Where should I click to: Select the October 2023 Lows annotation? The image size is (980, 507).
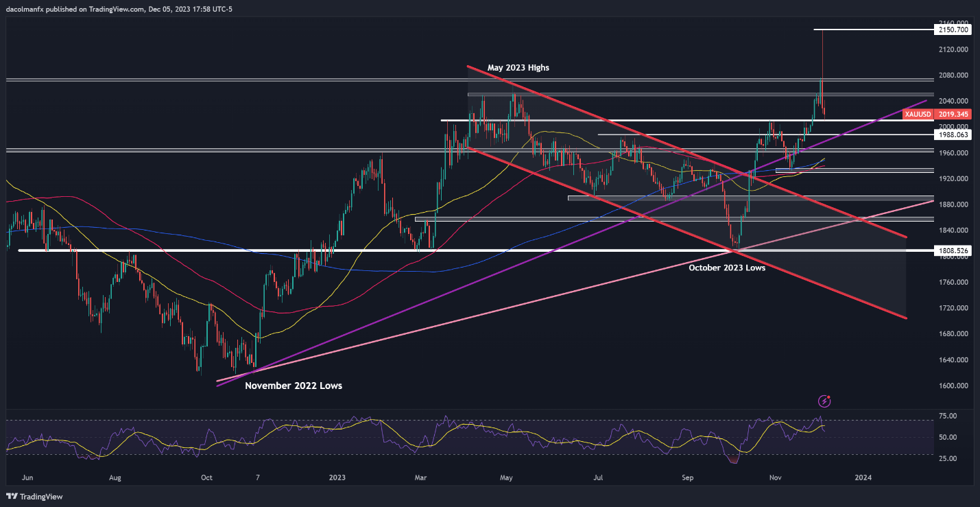tap(727, 268)
